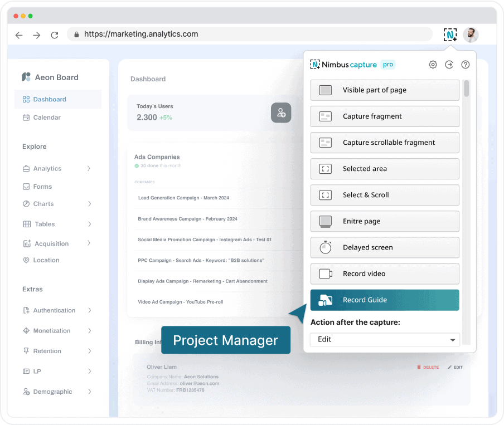Click the browser forward arrow
Screen dimensions: 504x425
(37, 35)
